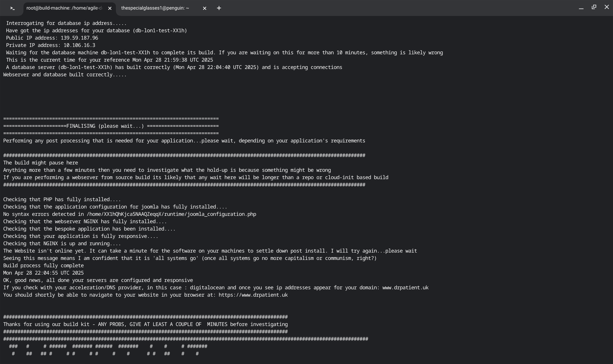
Task: Click the terminal prompt icon in title bar
Action: [x=12, y=8]
